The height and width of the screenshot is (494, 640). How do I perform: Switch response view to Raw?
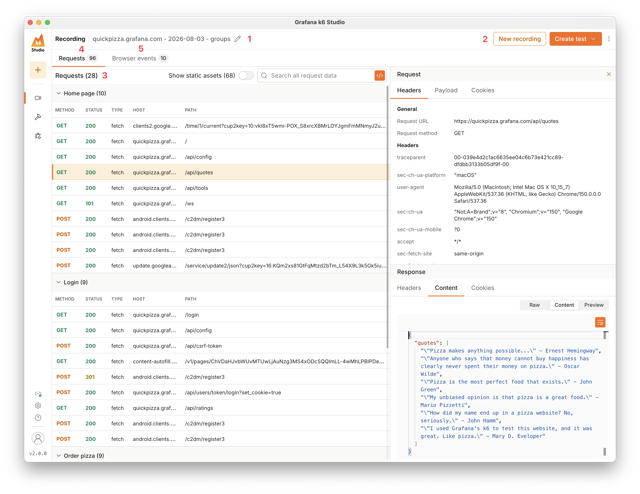point(534,305)
